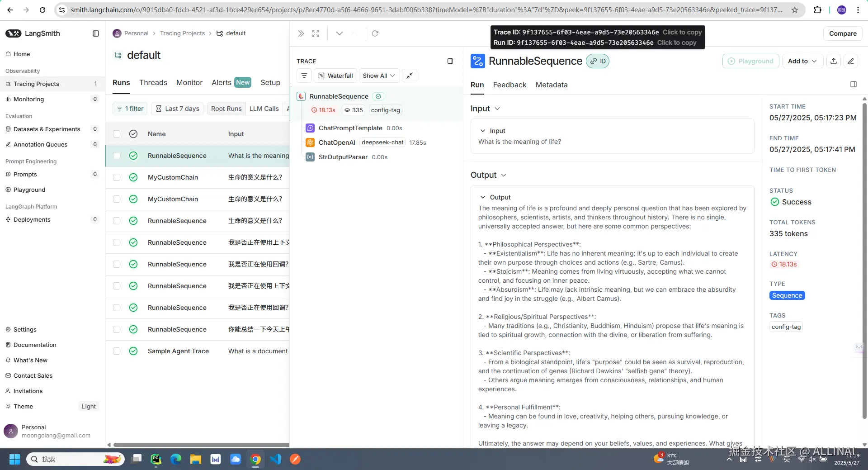Check the 'What is the meaning' run row

pyautogui.click(x=117, y=156)
